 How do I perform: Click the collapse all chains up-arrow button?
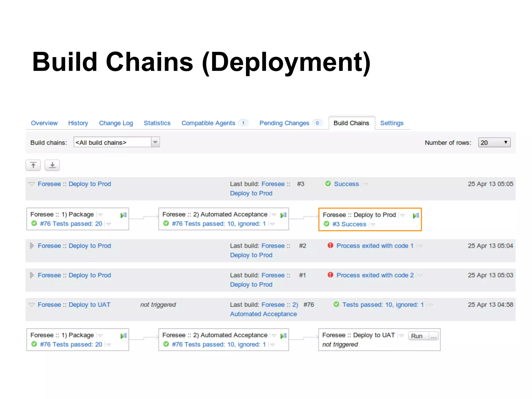(33, 165)
